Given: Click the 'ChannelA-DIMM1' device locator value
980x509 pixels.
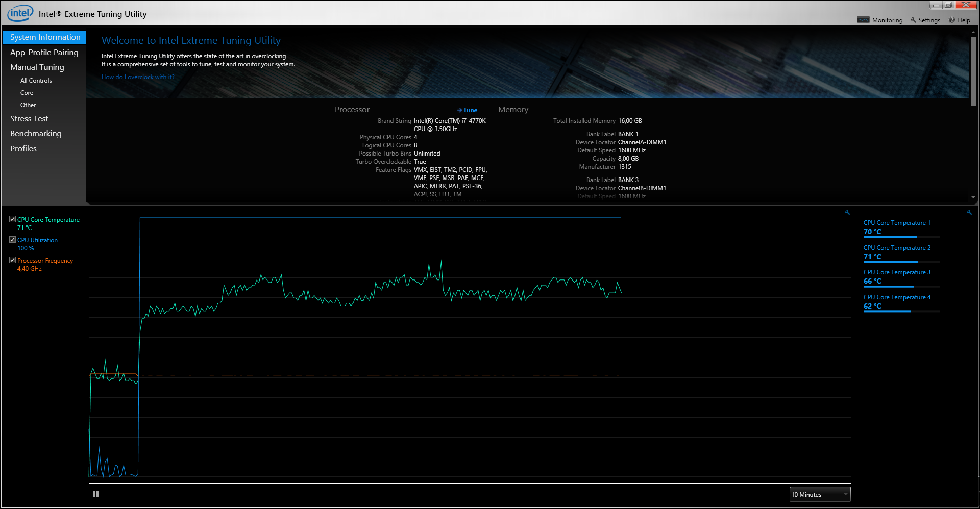Looking at the screenshot, I should point(642,142).
